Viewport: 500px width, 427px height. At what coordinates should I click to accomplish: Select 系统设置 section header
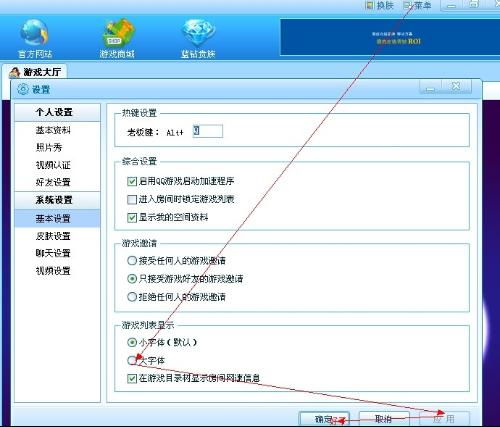tap(57, 200)
